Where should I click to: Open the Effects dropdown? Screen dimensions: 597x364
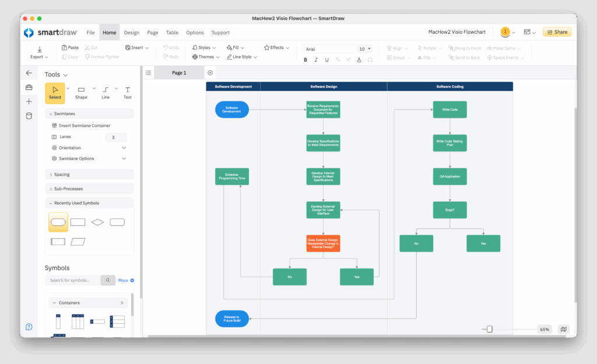(x=277, y=48)
